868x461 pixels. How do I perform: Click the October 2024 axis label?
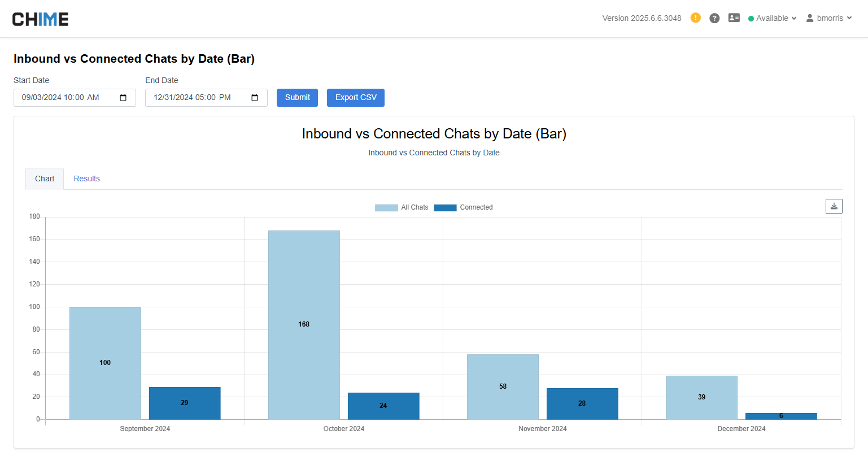coord(344,429)
